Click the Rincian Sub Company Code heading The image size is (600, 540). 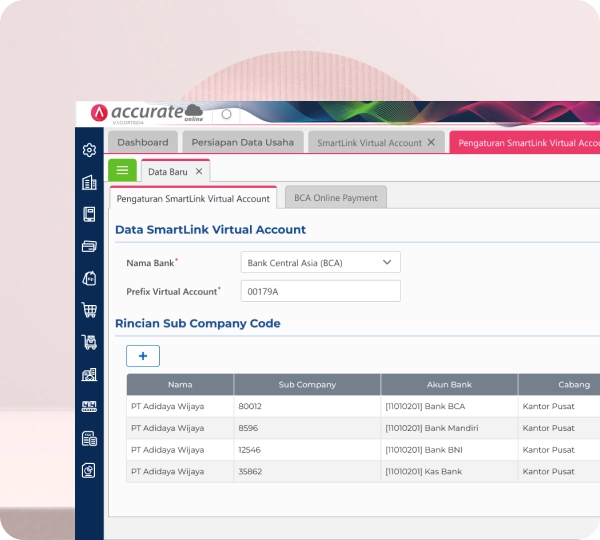(198, 323)
